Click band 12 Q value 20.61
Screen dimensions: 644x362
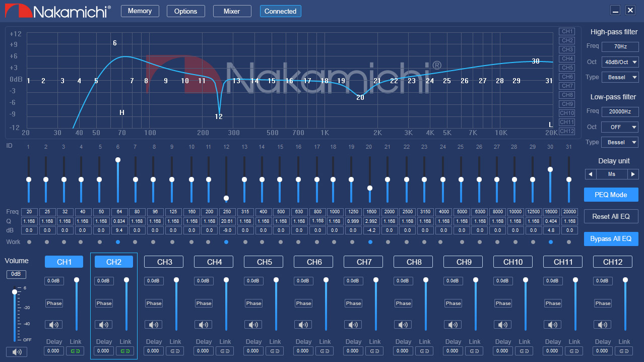click(x=226, y=221)
